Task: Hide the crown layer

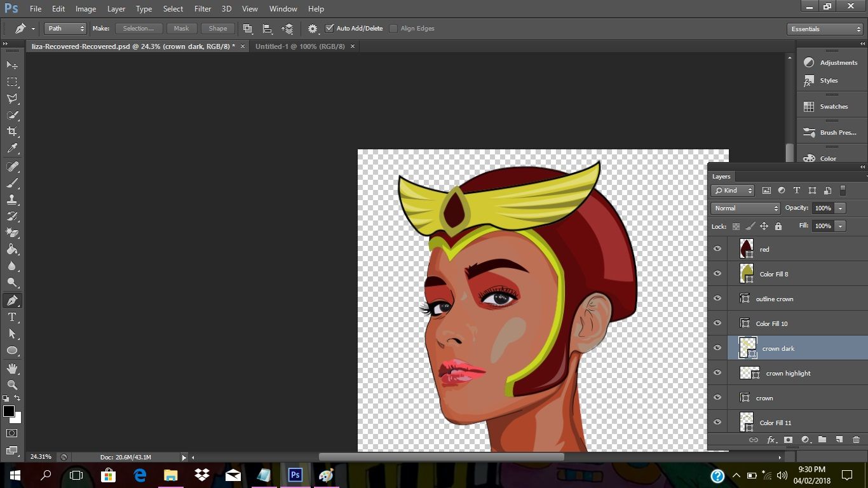Action: 717,398
